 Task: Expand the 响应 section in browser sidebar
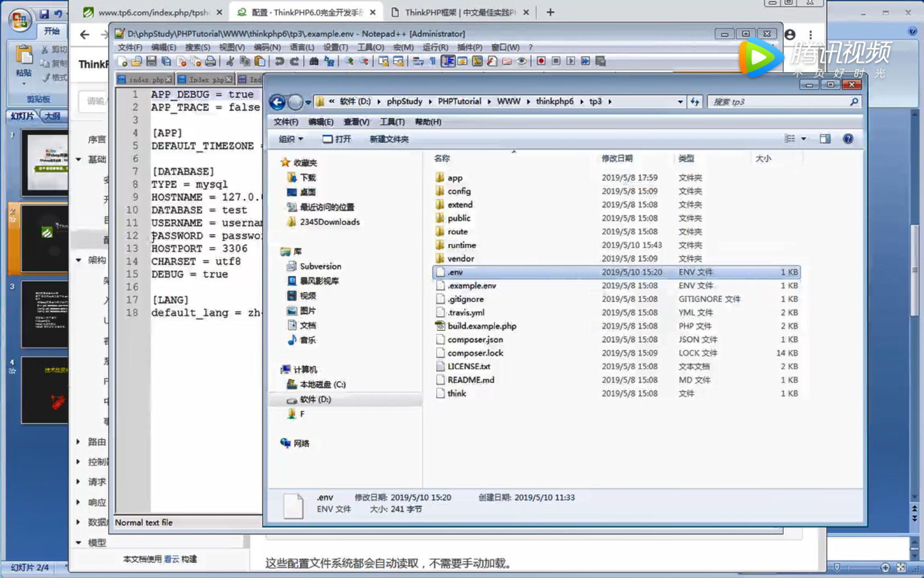pos(78,502)
